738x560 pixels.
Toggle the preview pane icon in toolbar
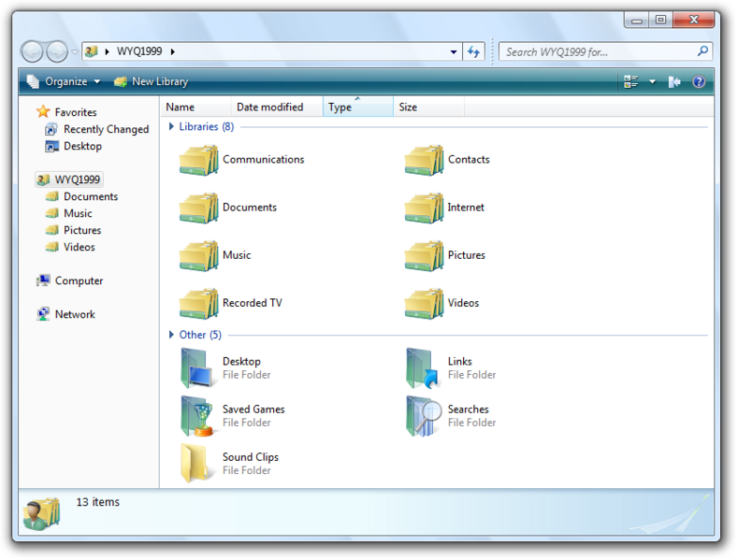[674, 82]
